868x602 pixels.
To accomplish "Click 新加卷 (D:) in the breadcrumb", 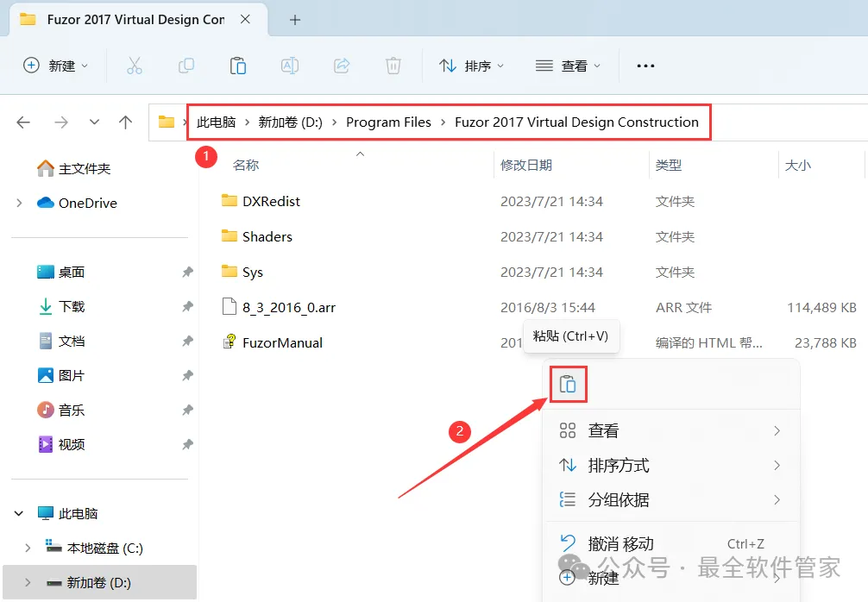I will click(x=290, y=122).
